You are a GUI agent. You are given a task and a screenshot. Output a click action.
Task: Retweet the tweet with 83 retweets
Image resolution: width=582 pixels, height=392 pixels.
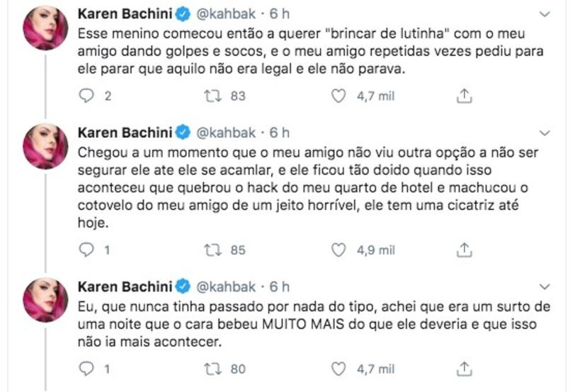coord(213,96)
